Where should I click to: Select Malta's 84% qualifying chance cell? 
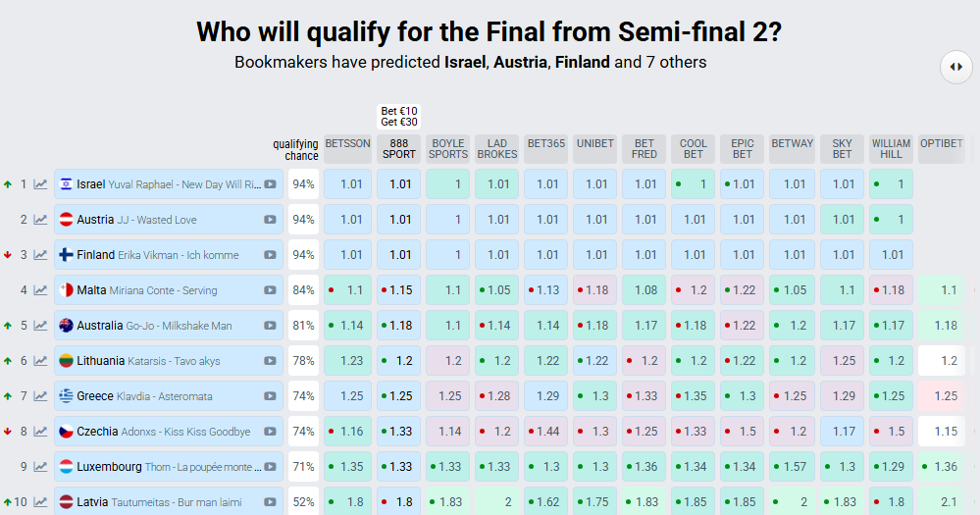coord(303,290)
